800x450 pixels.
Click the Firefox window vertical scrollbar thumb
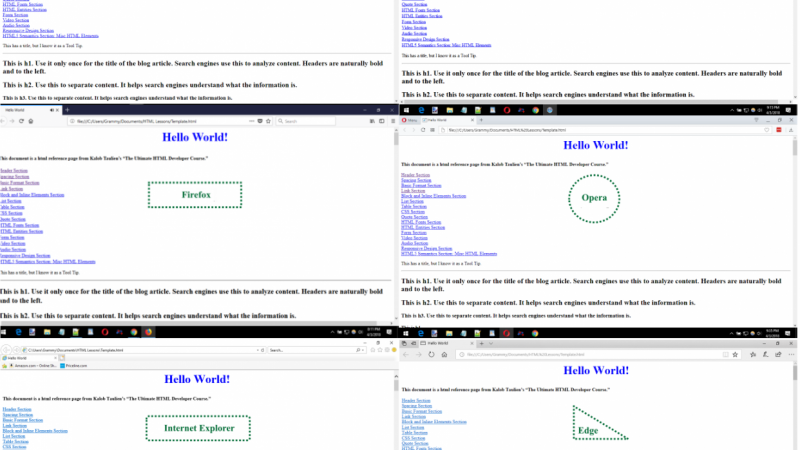[x=396, y=139]
